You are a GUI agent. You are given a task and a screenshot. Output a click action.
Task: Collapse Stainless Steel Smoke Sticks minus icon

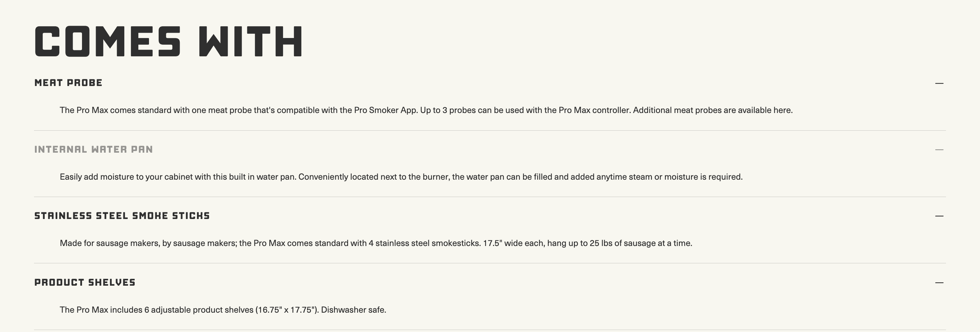[x=939, y=216]
